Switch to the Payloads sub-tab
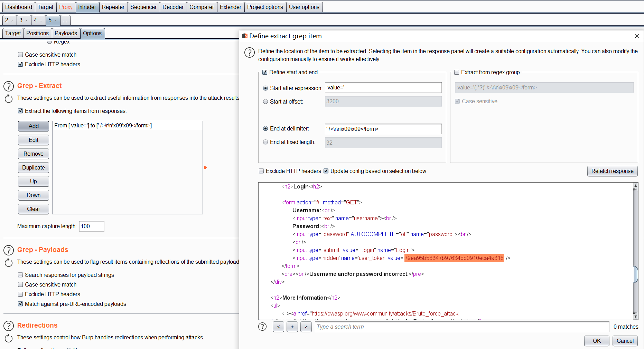The width and height of the screenshot is (644, 349). point(66,33)
